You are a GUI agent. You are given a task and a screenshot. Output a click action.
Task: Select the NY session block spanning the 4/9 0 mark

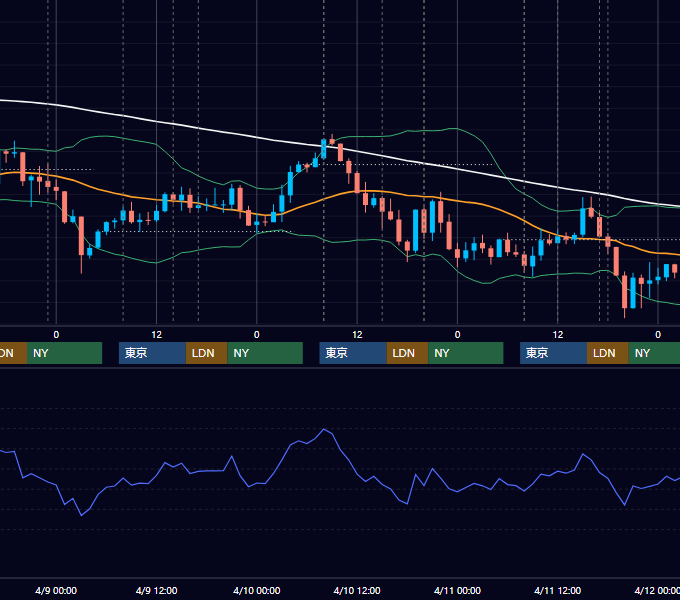pyautogui.click(x=64, y=353)
